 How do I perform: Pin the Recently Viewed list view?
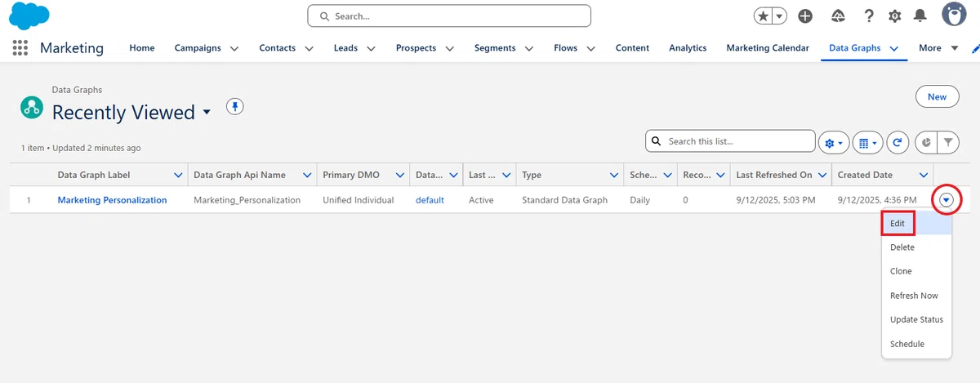click(x=234, y=107)
